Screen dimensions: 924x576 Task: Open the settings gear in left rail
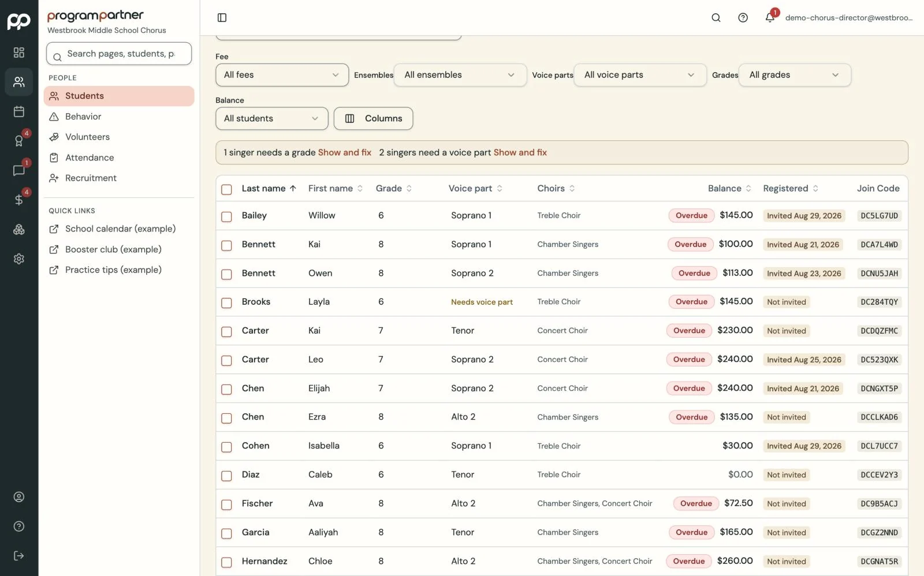coord(19,259)
